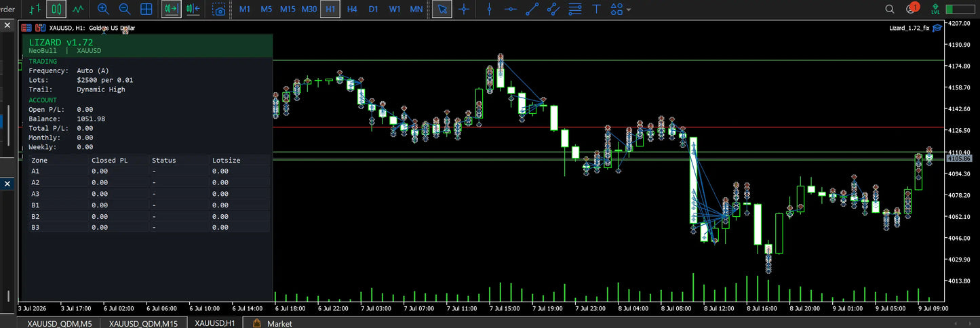Click the current price label 4105.86

coord(960,158)
